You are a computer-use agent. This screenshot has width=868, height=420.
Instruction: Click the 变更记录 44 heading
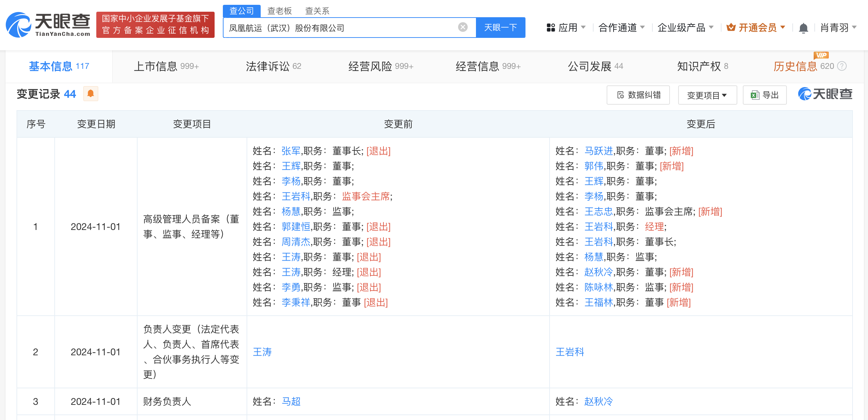click(46, 94)
